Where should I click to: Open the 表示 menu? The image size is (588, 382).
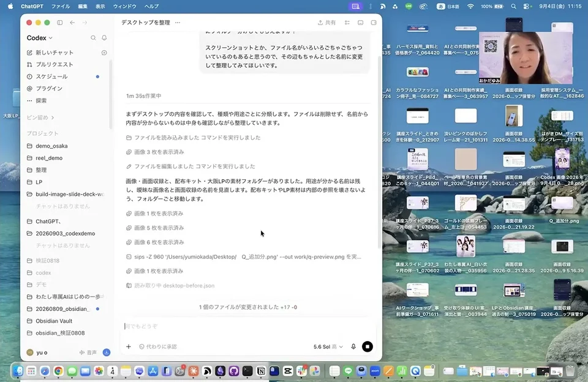point(100,6)
